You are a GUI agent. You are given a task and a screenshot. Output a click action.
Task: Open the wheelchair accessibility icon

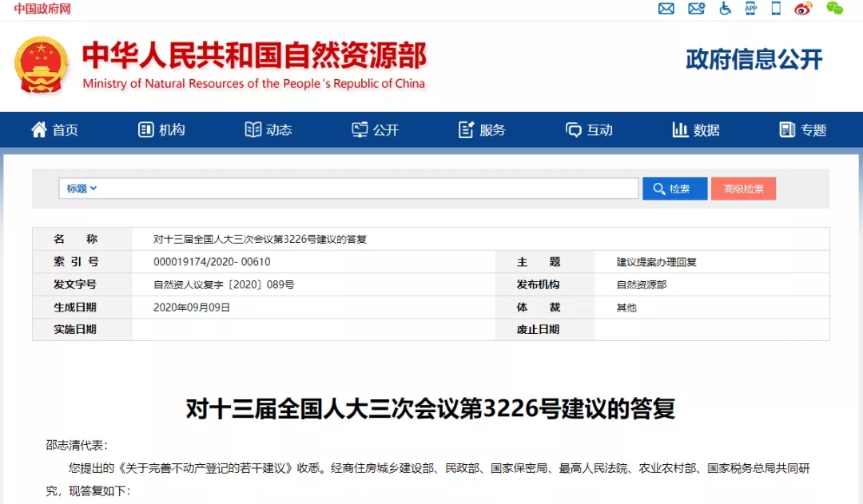coord(725,8)
